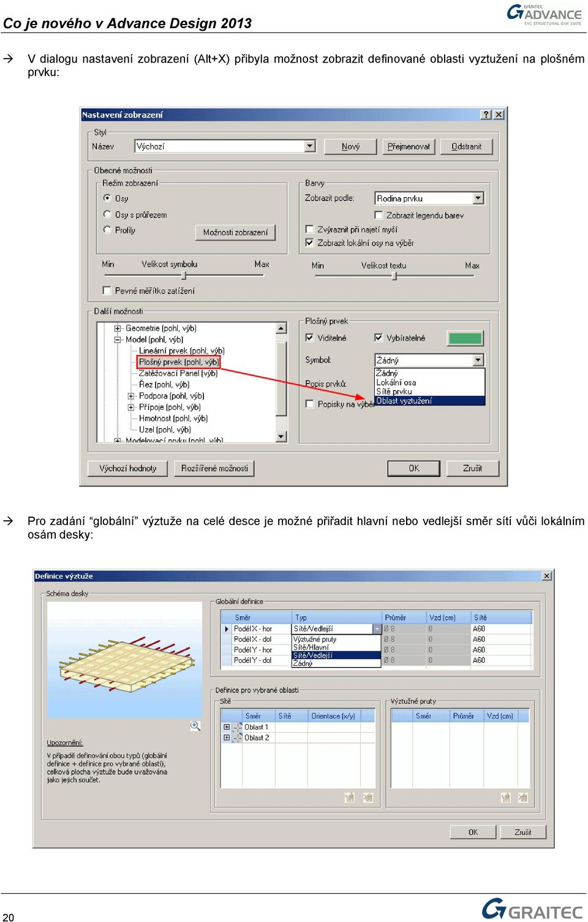Select Lineární prvek (pohl, výb) tree item
This screenshot has width=588, height=922.
[181, 350]
